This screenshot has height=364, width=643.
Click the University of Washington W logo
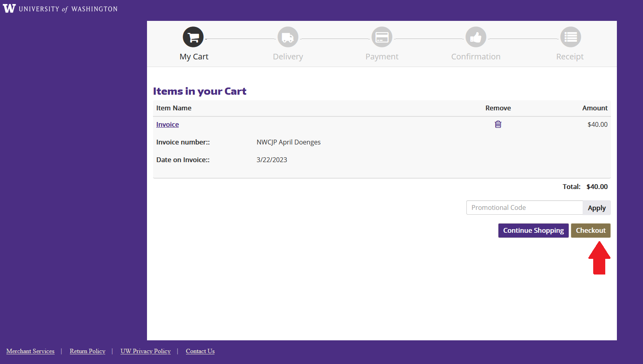click(x=9, y=8)
